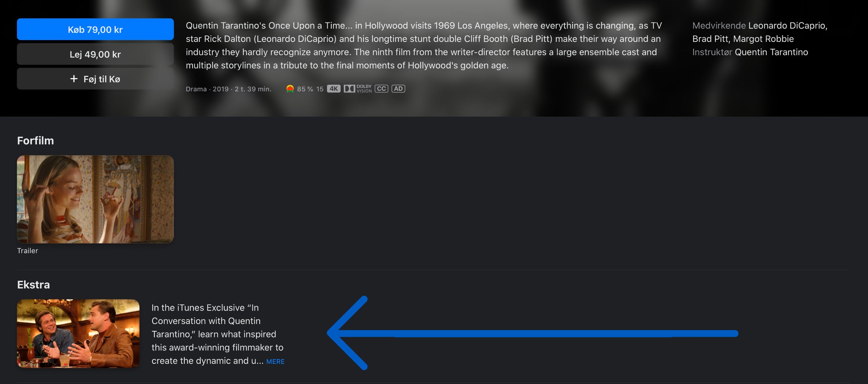
Task: Click the Dolby Vision badge
Action: tap(358, 89)
